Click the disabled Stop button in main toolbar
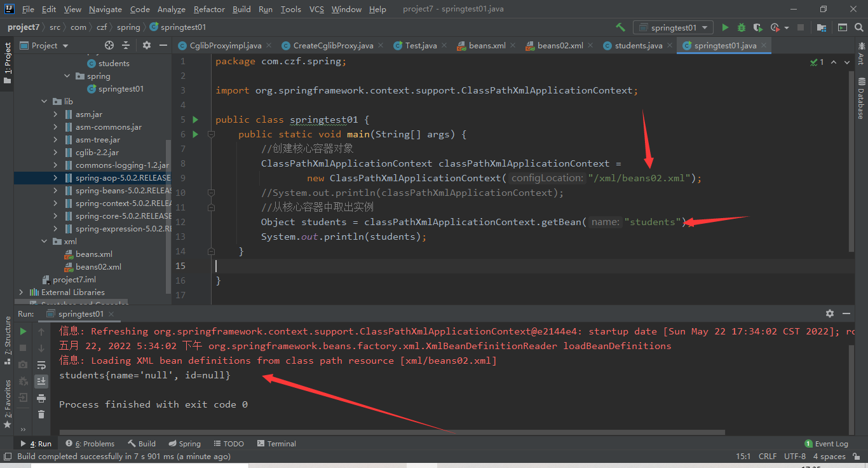This screenshot has height=468, width=868. [x=801, y=27]
